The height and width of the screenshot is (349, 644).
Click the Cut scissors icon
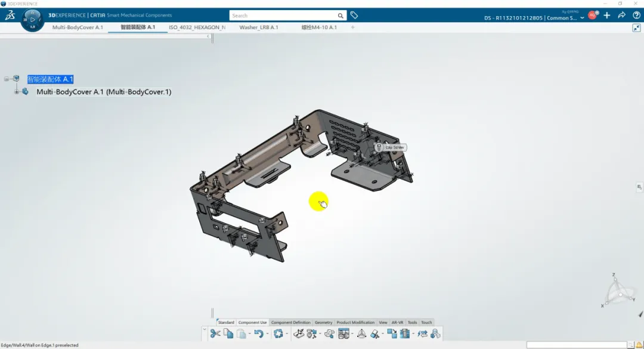click(215, 334)
